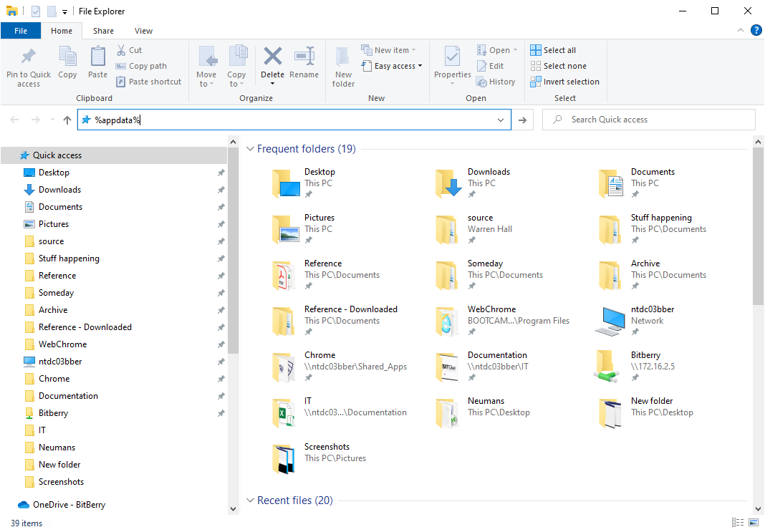The width and height of the screenshot is (765, 532).
Task: Click the Pin to Quick access icon
Action: click(29, 57)
